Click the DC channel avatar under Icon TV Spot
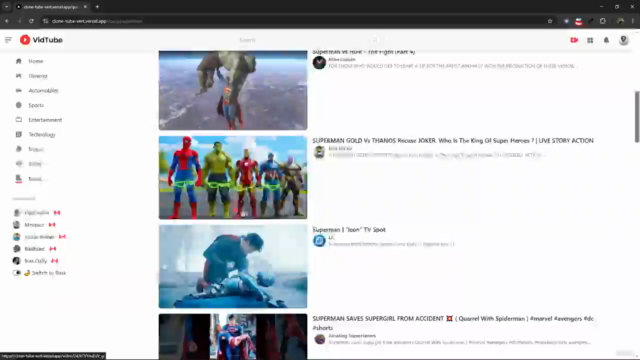The image size is (640, 360). pyautogui.click(x=319, y=241)
